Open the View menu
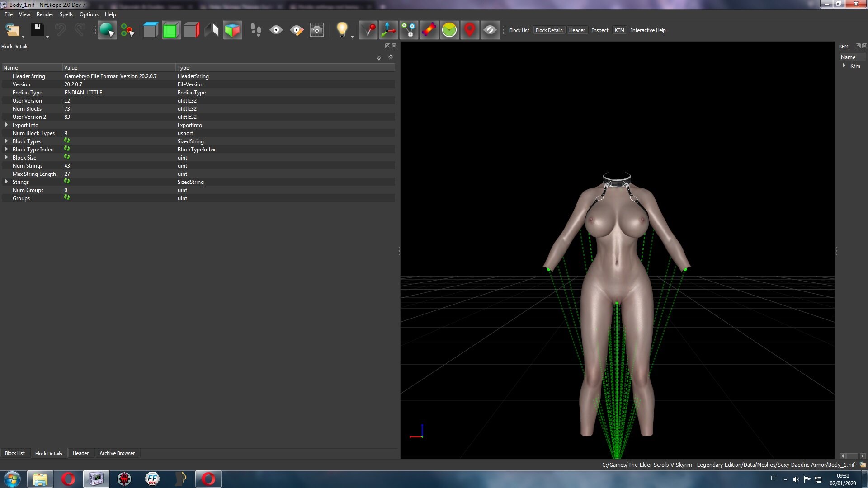Image resolution: width=868 pixels, height=488 pixels. [x=24, y=14]
